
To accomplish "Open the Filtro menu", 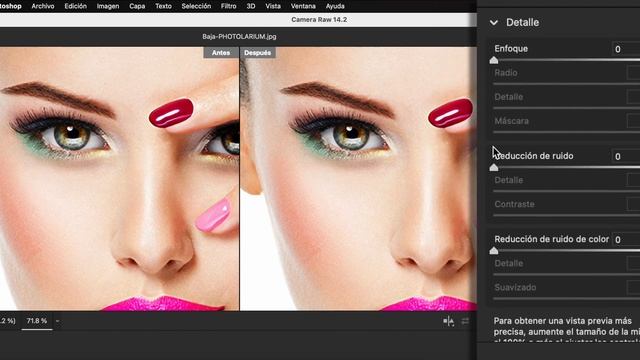I will click(229, 6).
